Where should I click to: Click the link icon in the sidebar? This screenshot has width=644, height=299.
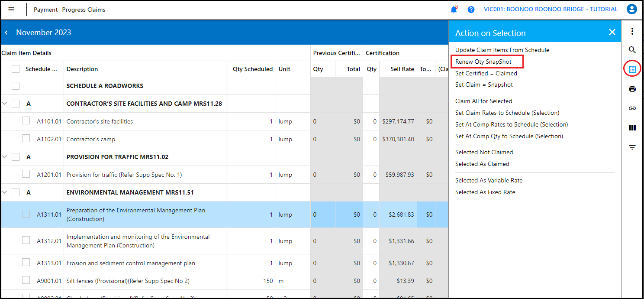tap(632, 108)
